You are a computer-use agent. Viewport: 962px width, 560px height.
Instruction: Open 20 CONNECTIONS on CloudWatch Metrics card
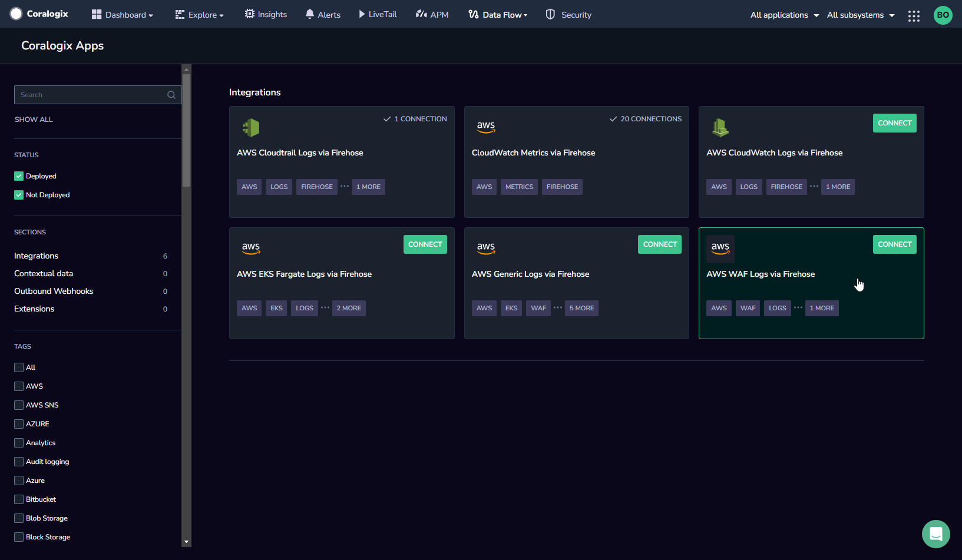pyautogui.click(x=646, y=119)
